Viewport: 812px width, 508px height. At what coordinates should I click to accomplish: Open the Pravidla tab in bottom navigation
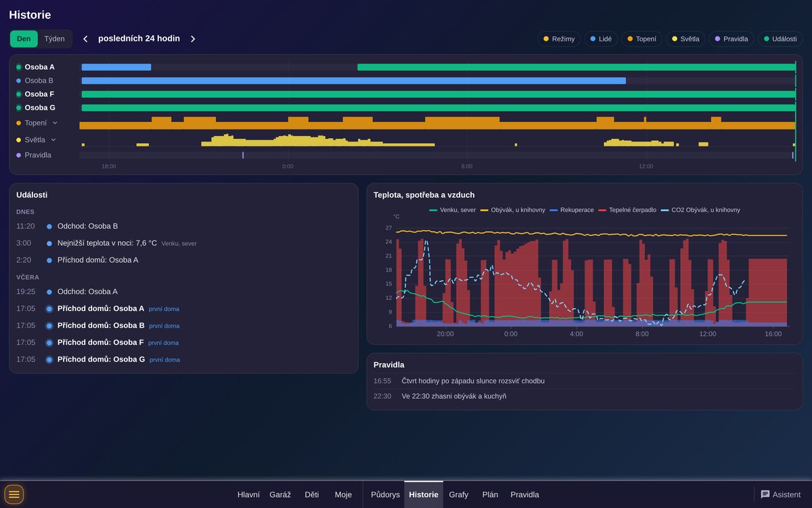click(525, 494)
